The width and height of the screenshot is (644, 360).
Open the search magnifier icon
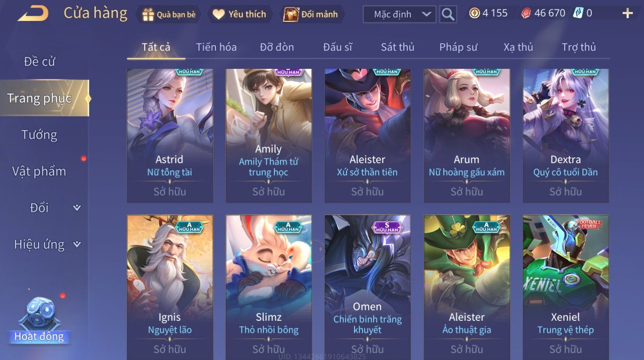point(448,14)
